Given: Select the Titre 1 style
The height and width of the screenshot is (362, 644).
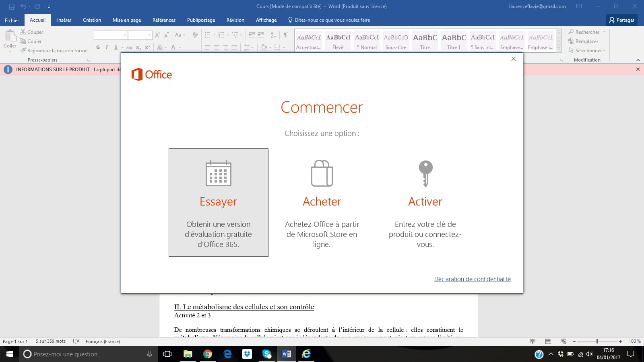Looking at the screenshot, I should coord(454,41).
